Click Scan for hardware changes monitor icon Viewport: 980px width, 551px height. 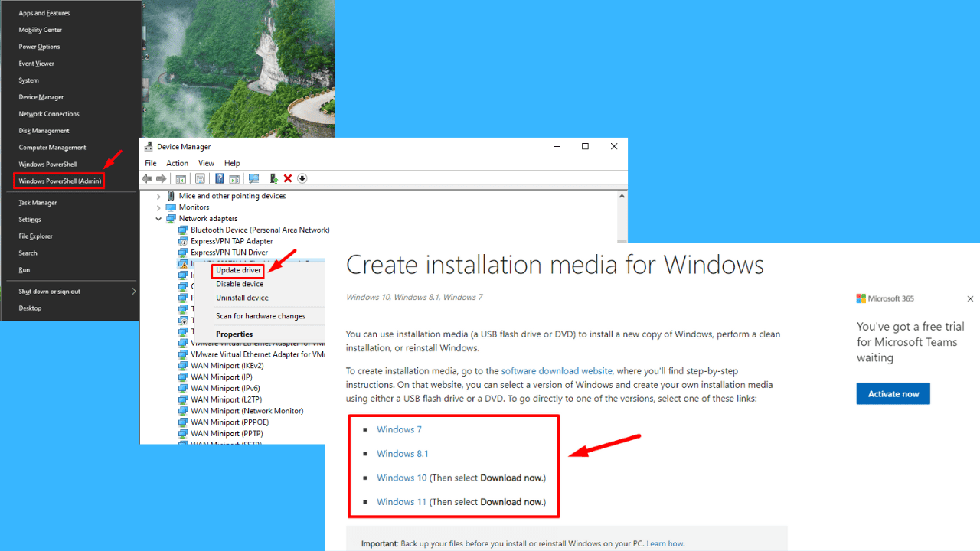(253, 178)
